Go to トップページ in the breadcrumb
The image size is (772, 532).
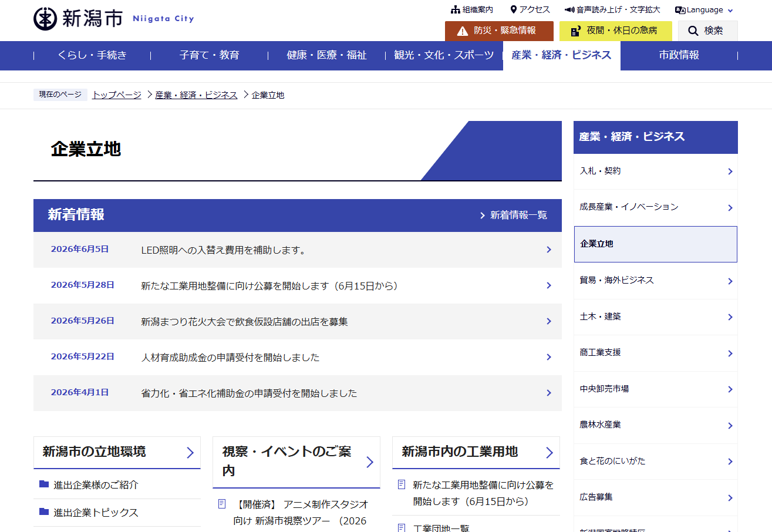[117, 95]
